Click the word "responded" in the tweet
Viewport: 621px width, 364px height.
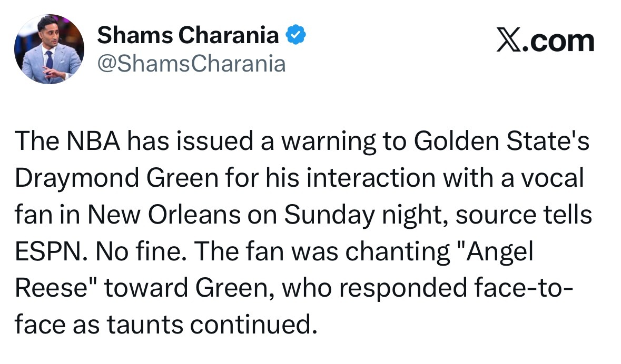coord(394,289)
